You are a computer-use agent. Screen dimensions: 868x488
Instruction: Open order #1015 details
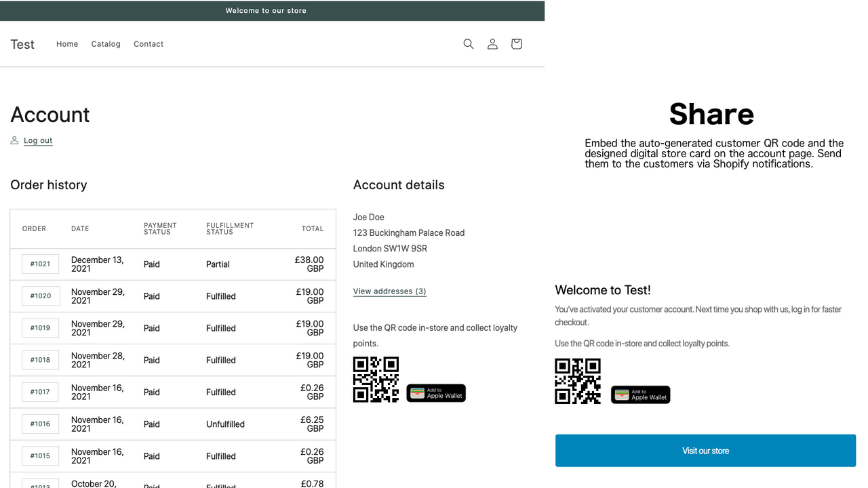tap(40, 455)
